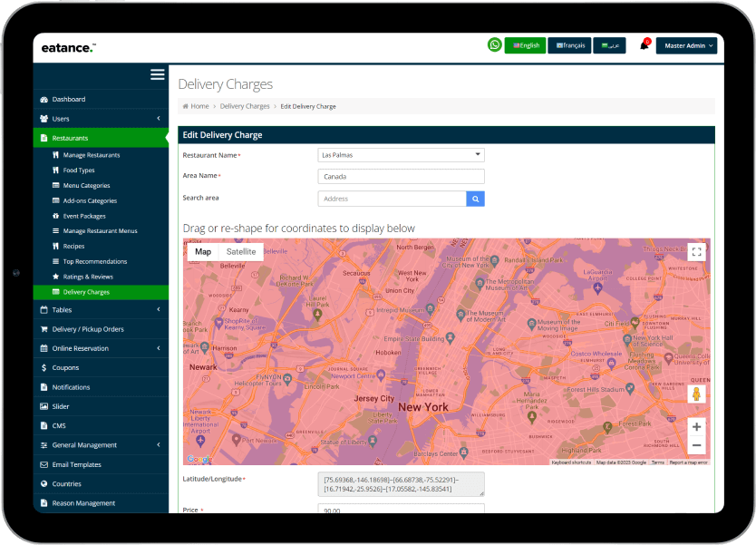This screenshot has height=545, width=756.
Task: Click the eatance logo
Action: point(69,48)
